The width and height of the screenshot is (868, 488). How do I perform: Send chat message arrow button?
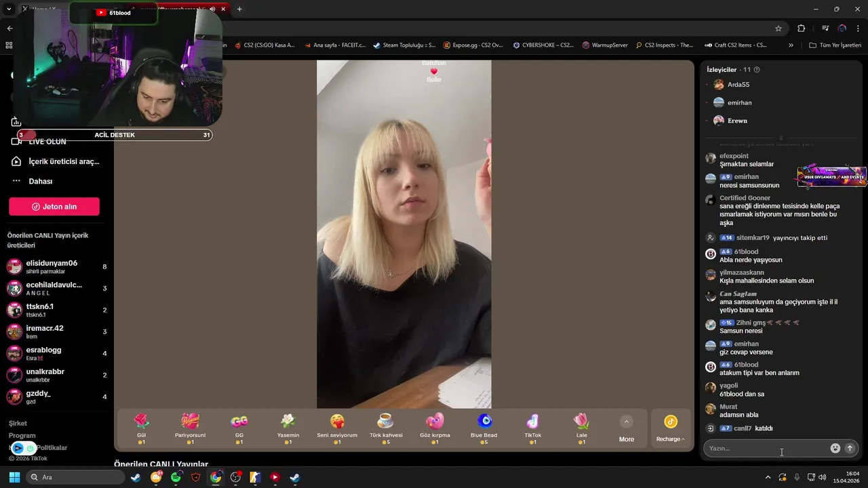(x=850, y=448)
